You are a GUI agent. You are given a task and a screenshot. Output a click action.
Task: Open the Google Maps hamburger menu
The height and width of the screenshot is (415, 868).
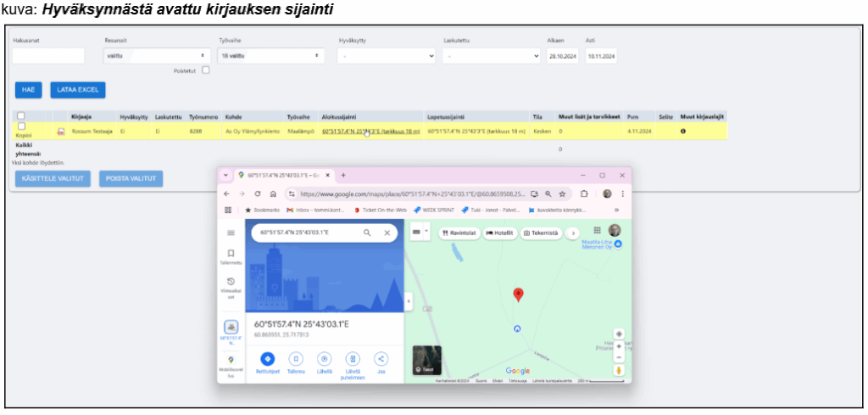click(x=231, y=233)
